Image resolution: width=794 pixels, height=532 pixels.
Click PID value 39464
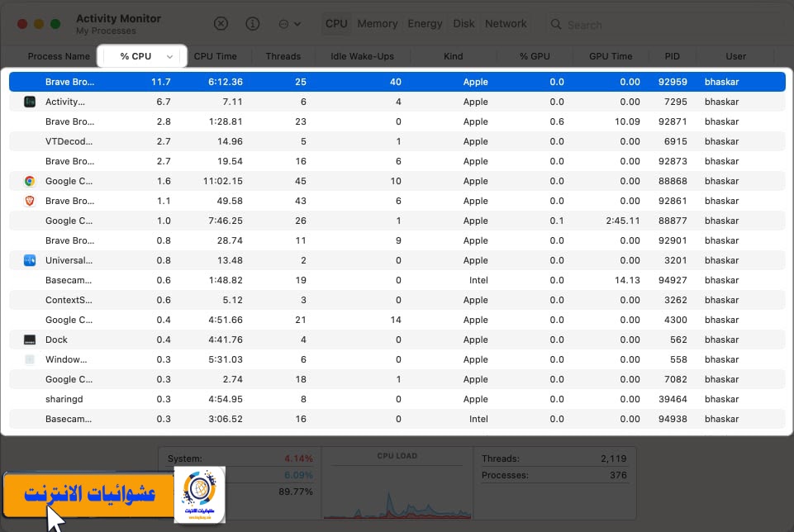(x=673, y=399)
